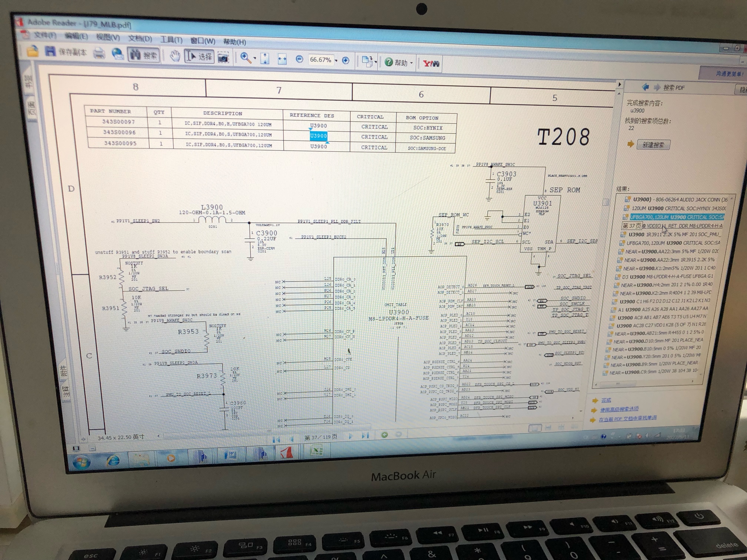Click the Last Page navigation button
The image size is (747, 560).
point(365,436)
